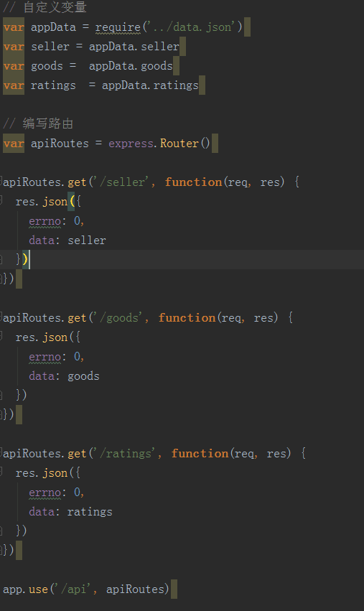Screen dimensions: 364x611
Task: Click the 'seller' variable name after var
Action: (x=50, y=47)
